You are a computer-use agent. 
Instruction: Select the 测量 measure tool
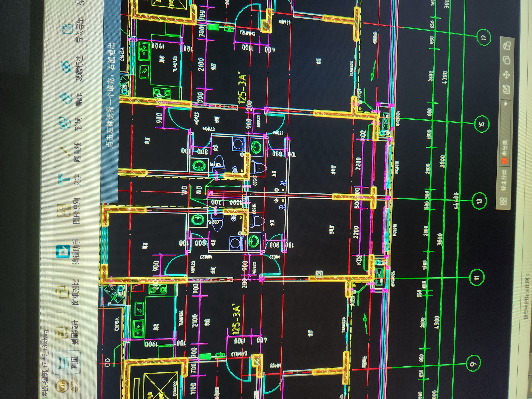67,363
